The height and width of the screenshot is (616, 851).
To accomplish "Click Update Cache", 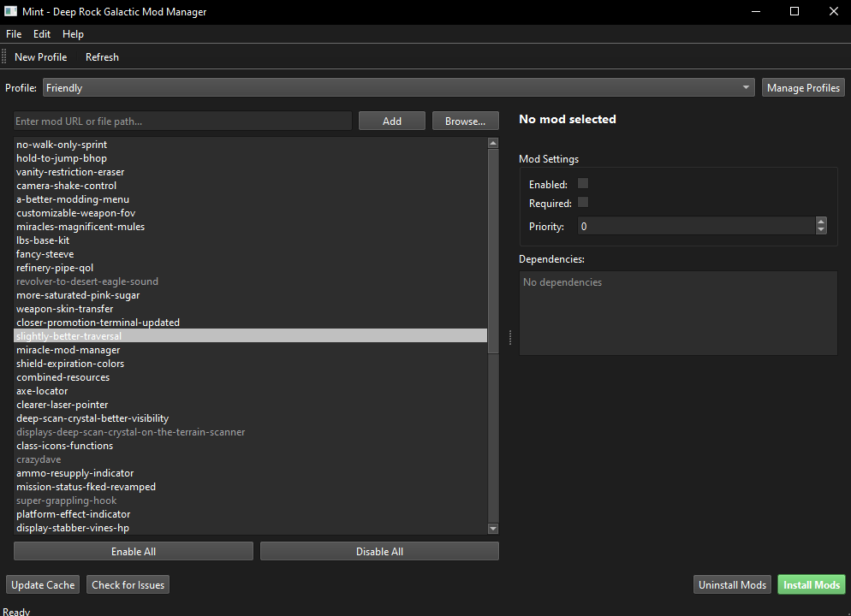I will tap(43, 585).
